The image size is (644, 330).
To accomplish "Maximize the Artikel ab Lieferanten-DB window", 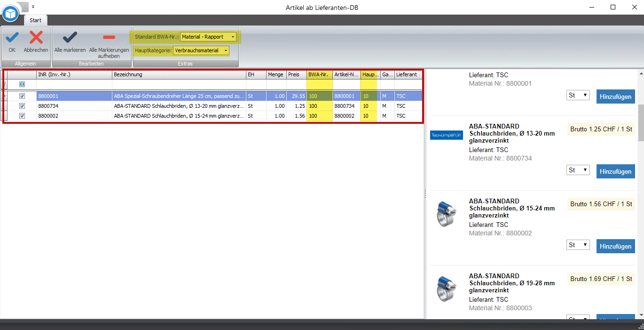I will tap(613, 7).
